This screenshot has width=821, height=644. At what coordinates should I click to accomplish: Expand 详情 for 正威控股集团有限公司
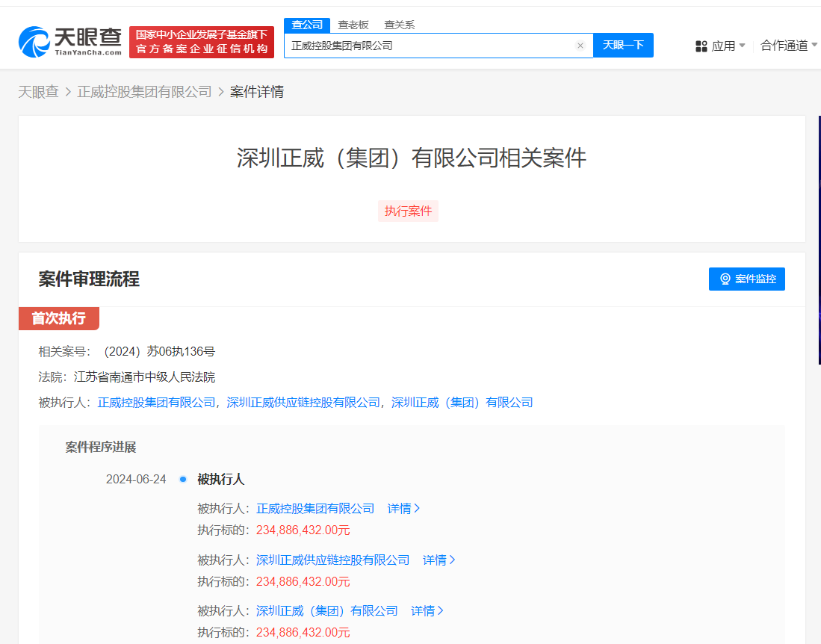coord(403,508)
